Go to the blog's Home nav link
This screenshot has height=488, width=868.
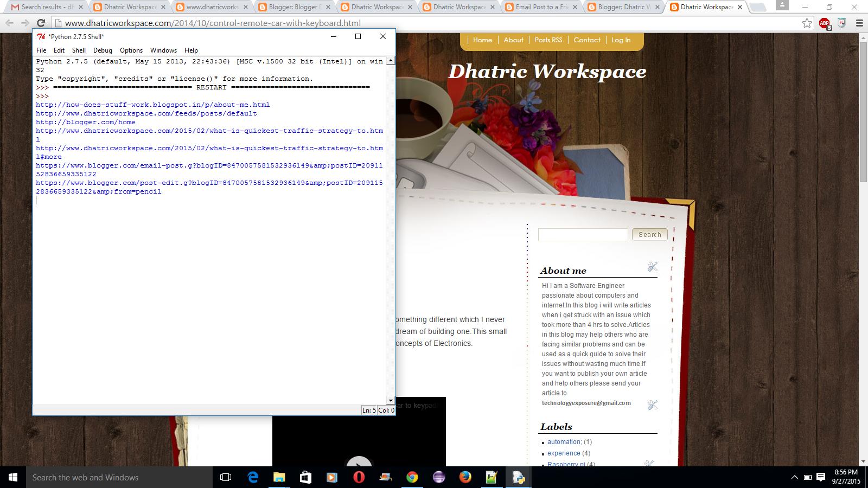tap(482, 40)
